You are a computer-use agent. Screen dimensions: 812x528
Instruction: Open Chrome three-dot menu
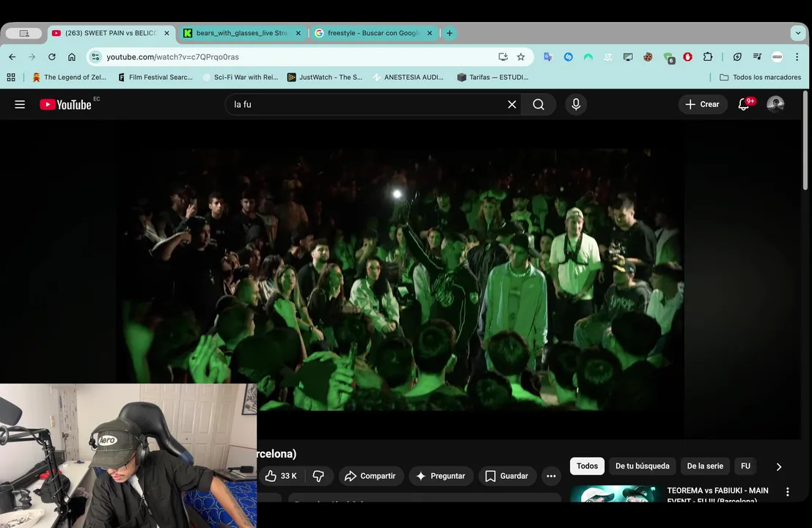(797, 57)
